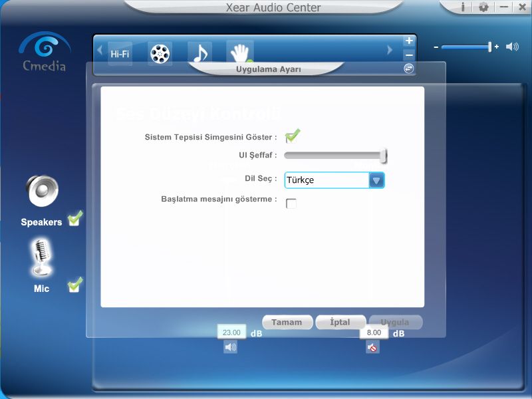Decrease master volume with minus sign
Screen dimensions: 532x399
(x=436, y=47)
